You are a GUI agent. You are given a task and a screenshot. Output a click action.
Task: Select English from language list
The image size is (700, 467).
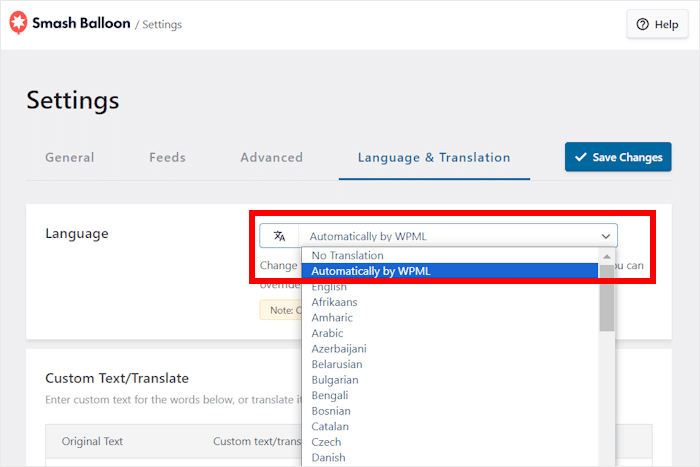[450, 287]
